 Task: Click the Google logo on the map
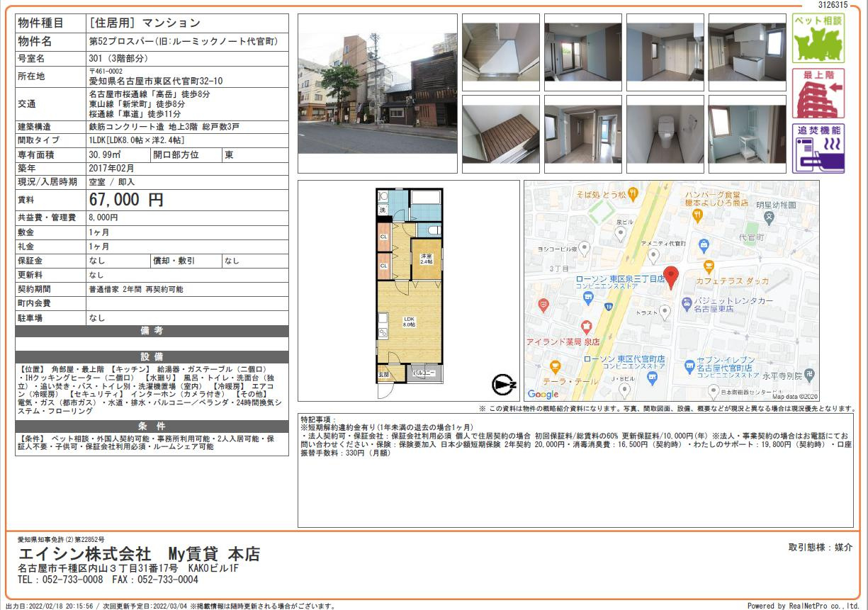[x=543, y=394]
